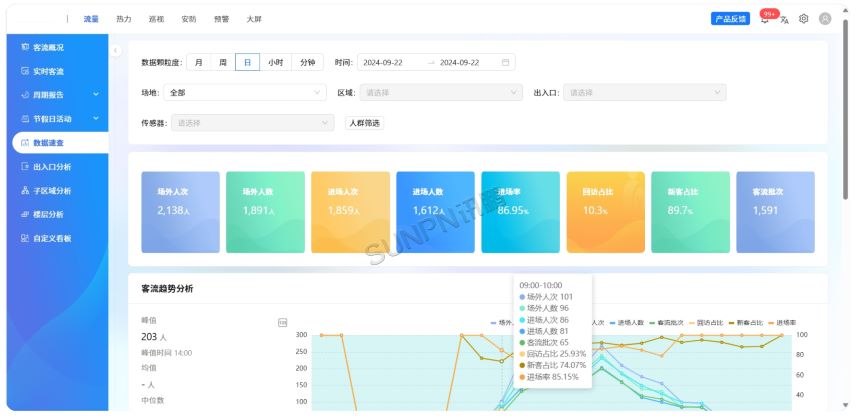Toggle the 进场人数 legend series
The height and width of the screenshot is (416, 860).
click(x=627, y=323)
